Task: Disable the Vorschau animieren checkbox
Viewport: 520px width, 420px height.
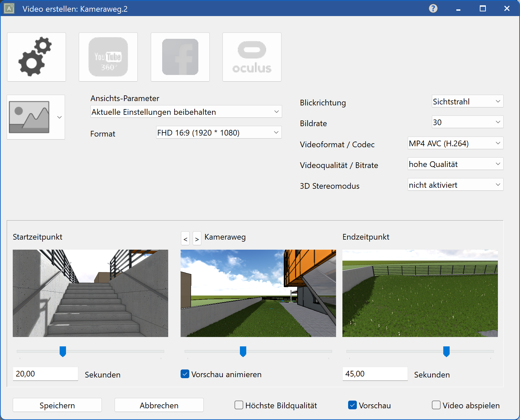Action: [185, 374]
